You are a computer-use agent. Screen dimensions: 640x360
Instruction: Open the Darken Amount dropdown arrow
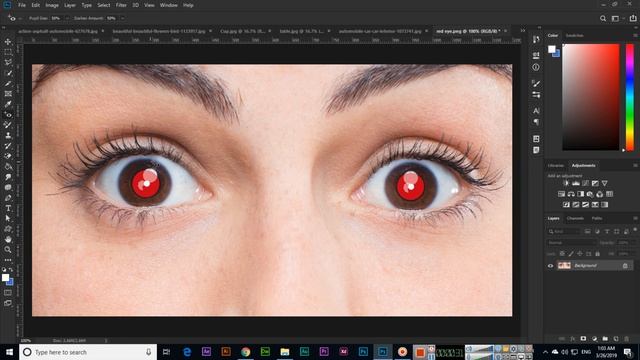click(122, 18)
